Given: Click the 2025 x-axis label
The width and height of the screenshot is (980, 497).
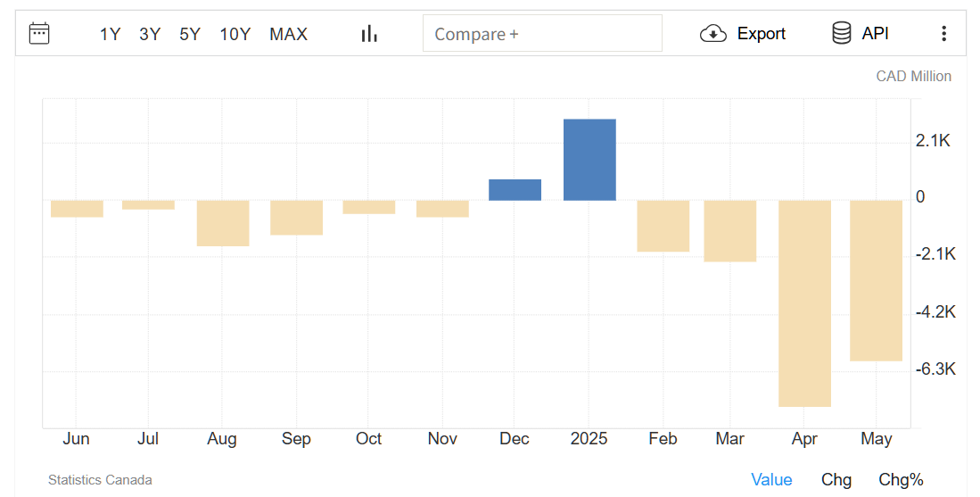Looking at the screenshot, I should [x=589, y=439].
